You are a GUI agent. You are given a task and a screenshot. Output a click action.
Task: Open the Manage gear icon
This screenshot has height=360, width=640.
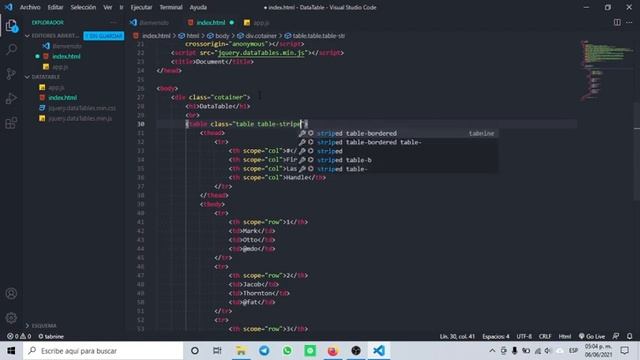[x=11, y=318]
